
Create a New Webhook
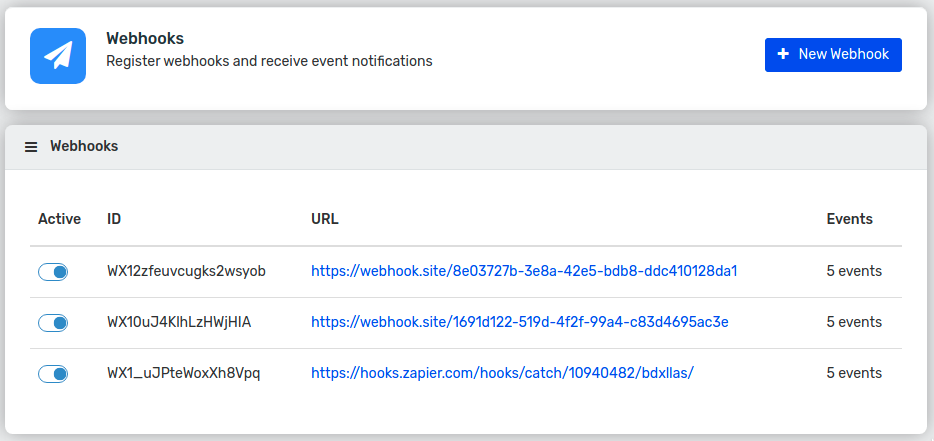pyautogui.click(x=833, y=55)
